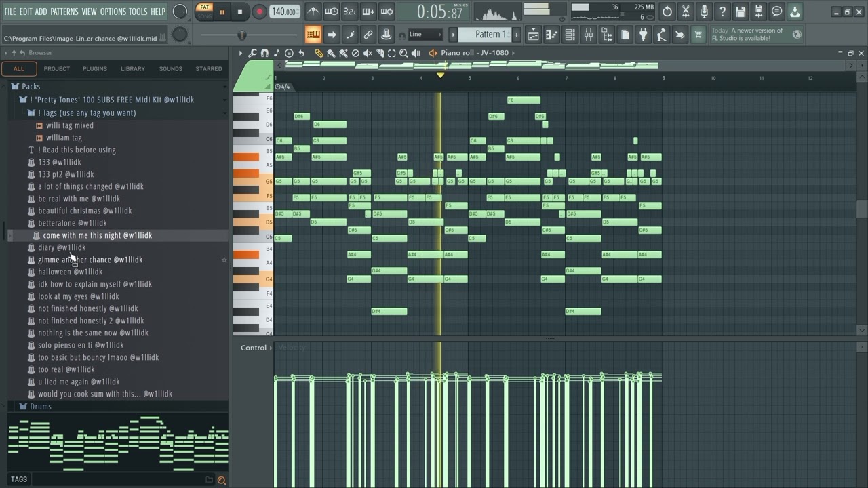Open the Control lane selector arrow

click(x=271, y=348)
